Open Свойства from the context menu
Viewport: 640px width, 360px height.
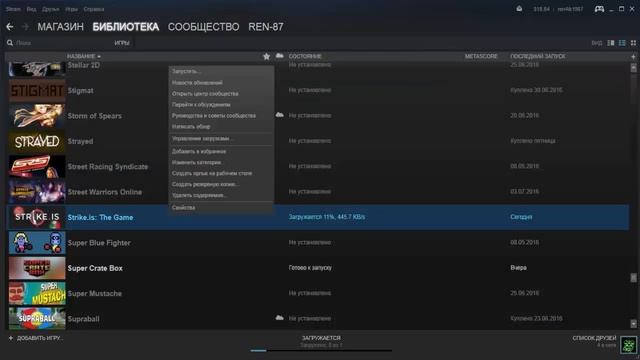click(183, 207)
